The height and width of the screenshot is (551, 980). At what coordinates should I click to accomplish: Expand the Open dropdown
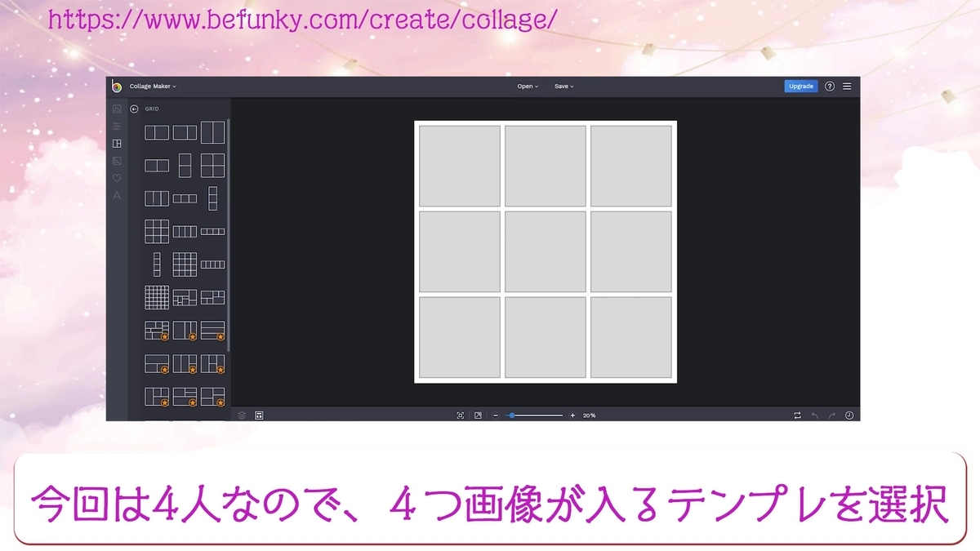pos(527,86)
